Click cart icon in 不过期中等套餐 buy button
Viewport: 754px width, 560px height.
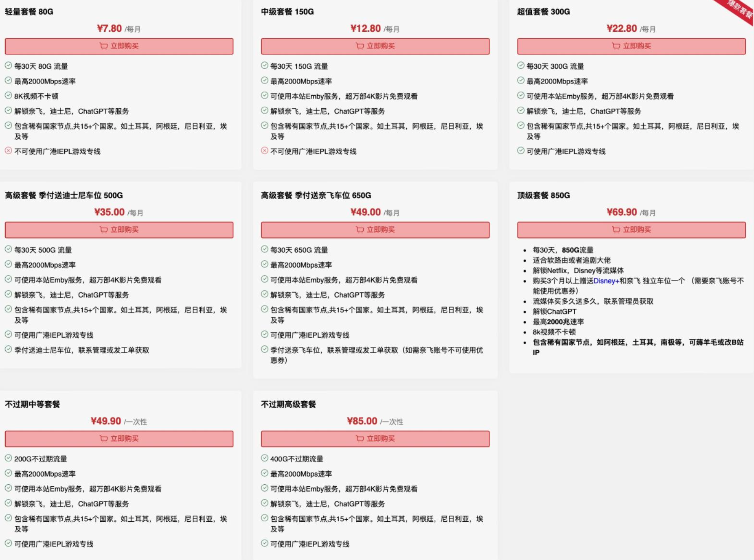pyautogui.click(x=103, y=438)
